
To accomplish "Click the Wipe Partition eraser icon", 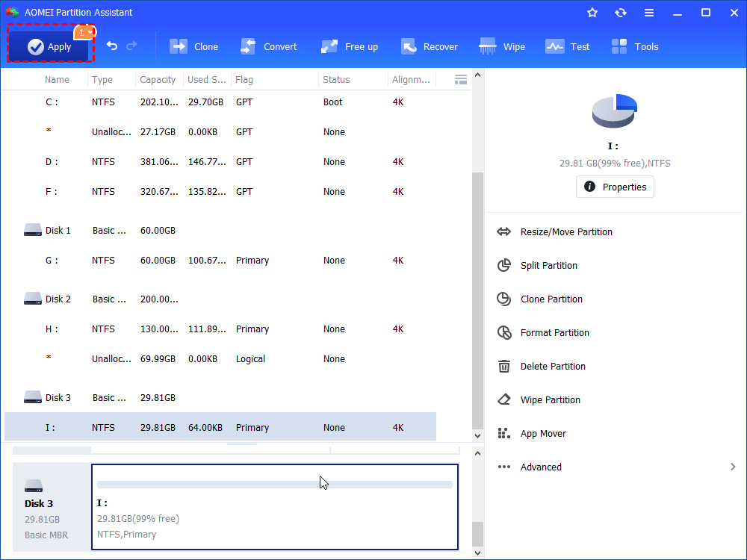I will (x=504, y=399).
